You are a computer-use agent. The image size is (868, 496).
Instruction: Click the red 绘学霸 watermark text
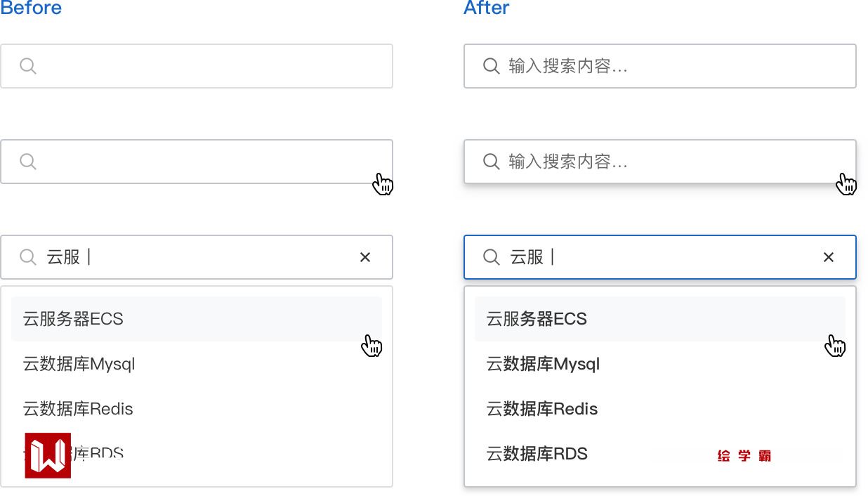[744, 456]
